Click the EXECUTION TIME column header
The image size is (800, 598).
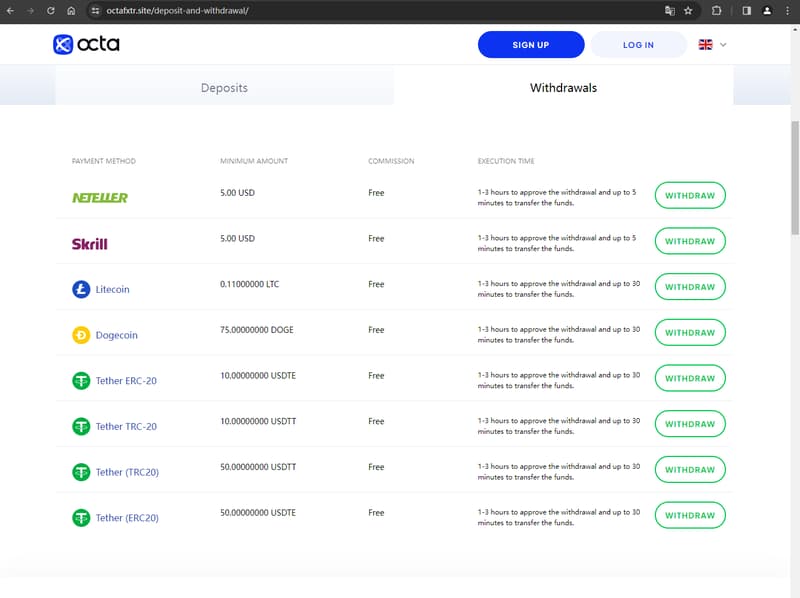tap(506, 161)
